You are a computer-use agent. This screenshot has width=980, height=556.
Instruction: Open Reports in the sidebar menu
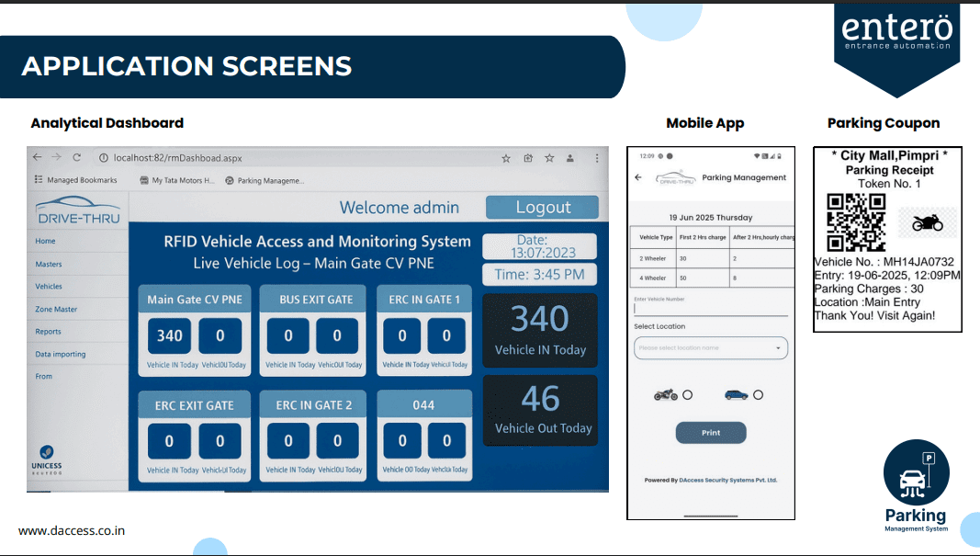pyautogui.click(x=48, y=332)
